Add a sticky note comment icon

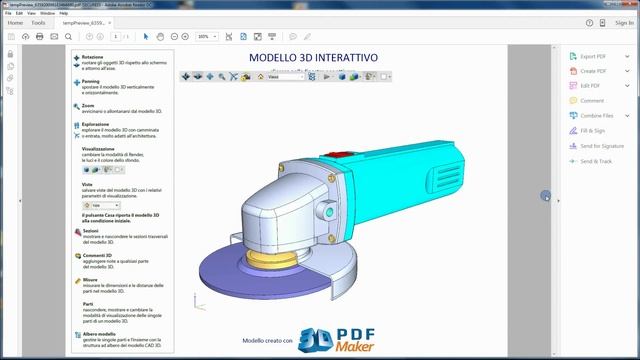coord(293,37)
